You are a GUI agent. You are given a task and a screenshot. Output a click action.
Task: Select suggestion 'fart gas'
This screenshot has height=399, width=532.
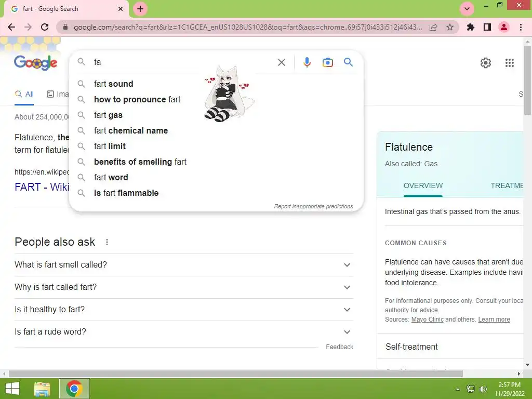coord(216,115)
